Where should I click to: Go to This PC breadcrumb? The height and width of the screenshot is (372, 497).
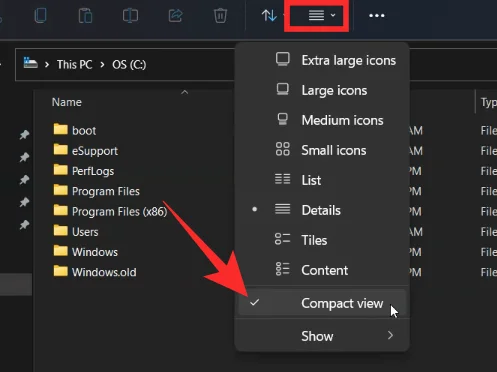(74, 64)
